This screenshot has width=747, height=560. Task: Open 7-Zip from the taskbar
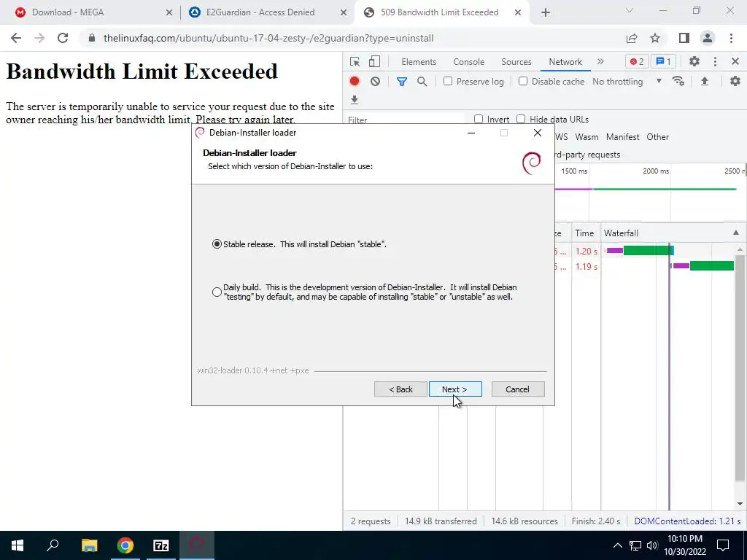pos(161,545)
